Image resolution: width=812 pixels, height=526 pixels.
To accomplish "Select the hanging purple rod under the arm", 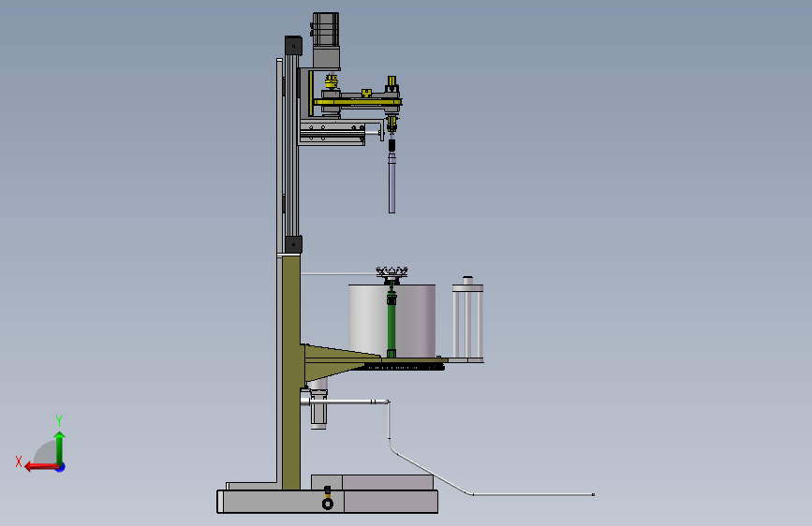I will (x=392, y=183).
